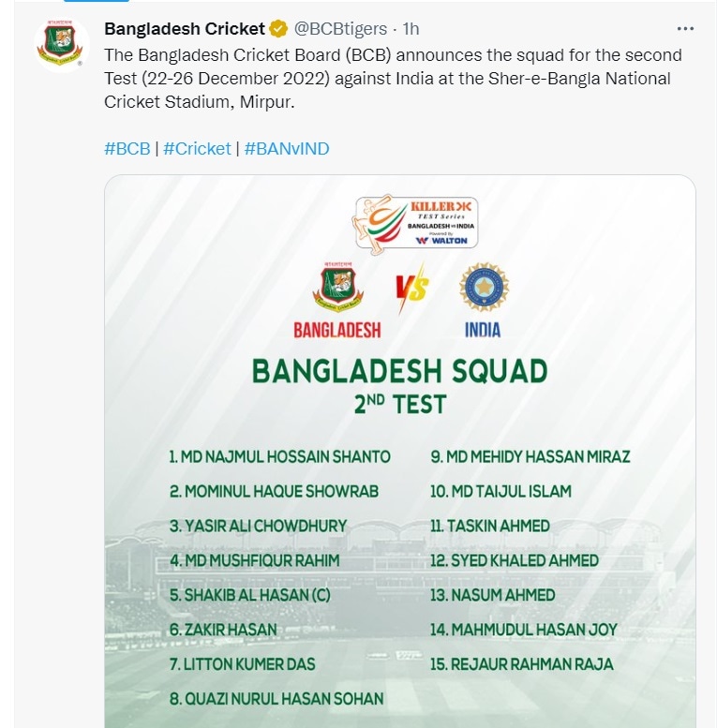Click the BANGLADESH SQUAD heading

click(x=400, y=371)
